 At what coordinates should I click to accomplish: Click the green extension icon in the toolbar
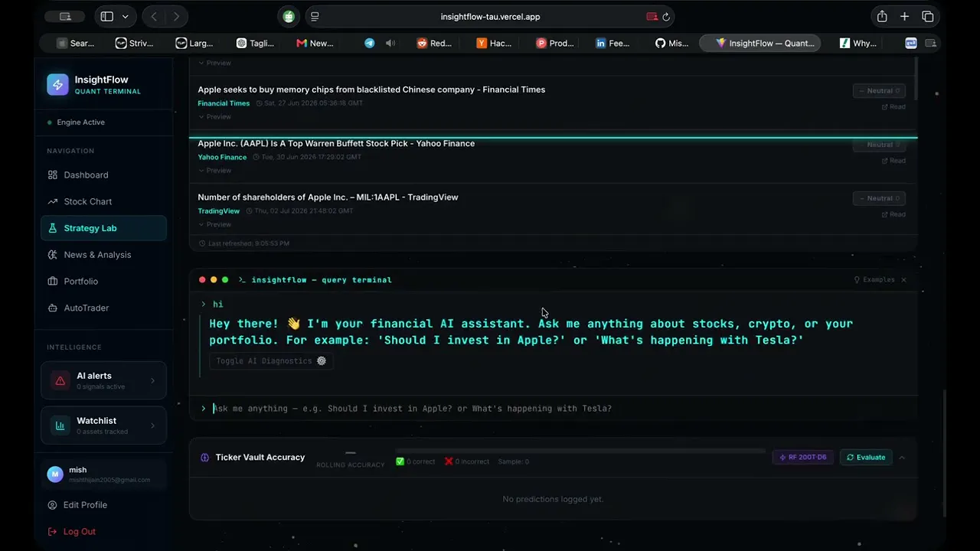pos(288,16)
